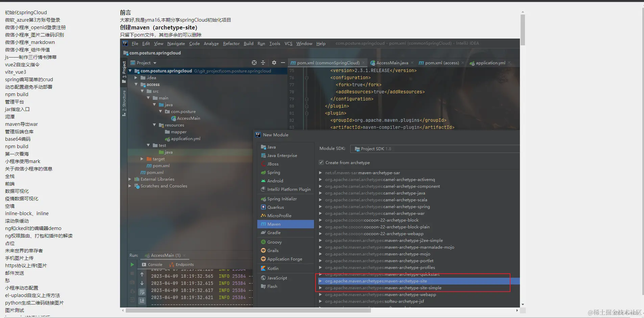
Task: Hide the Project panel with minimize icon
Action: click(x=283, y=63)
